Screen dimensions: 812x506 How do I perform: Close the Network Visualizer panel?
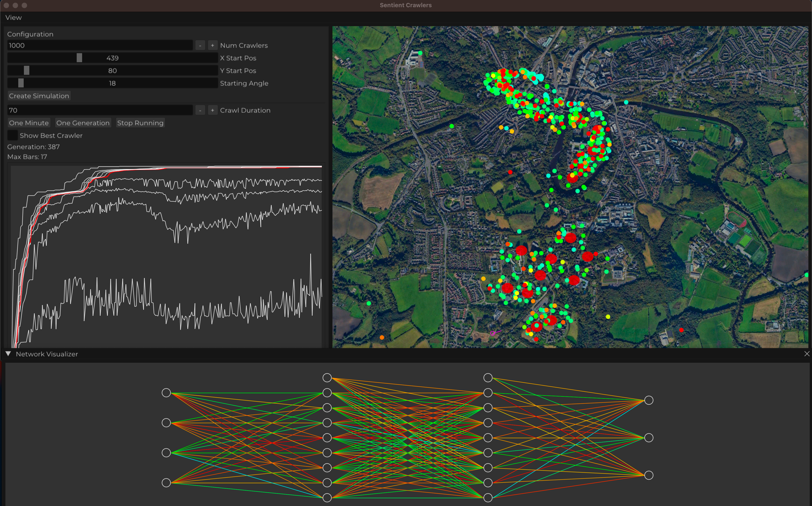[x=807, y=354]
